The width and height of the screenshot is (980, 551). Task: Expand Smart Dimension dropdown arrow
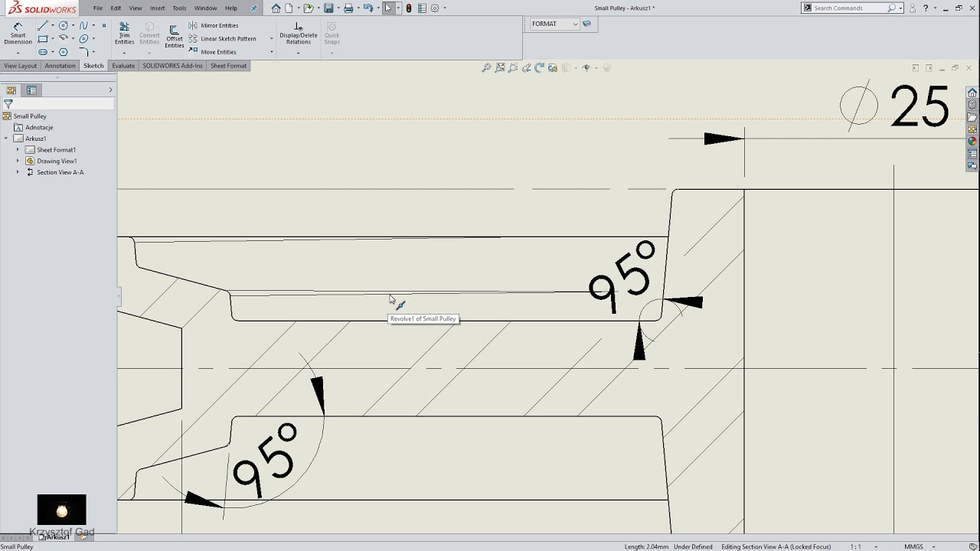point(18,53)
